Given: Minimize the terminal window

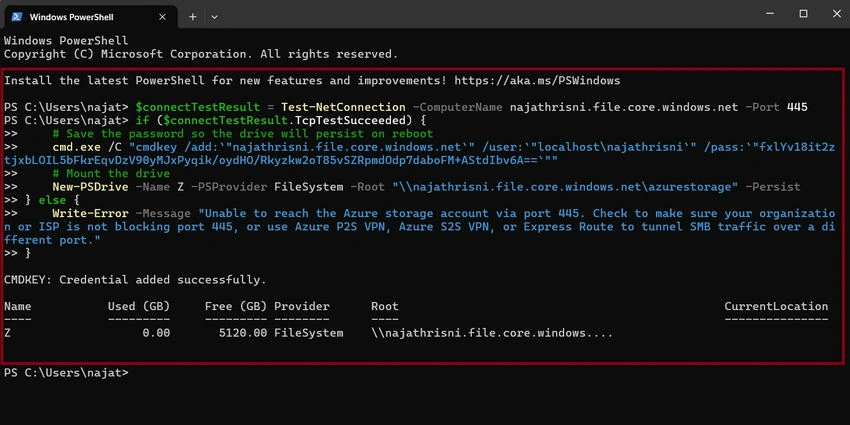Looking at the screenshot, I should (770, 14).
